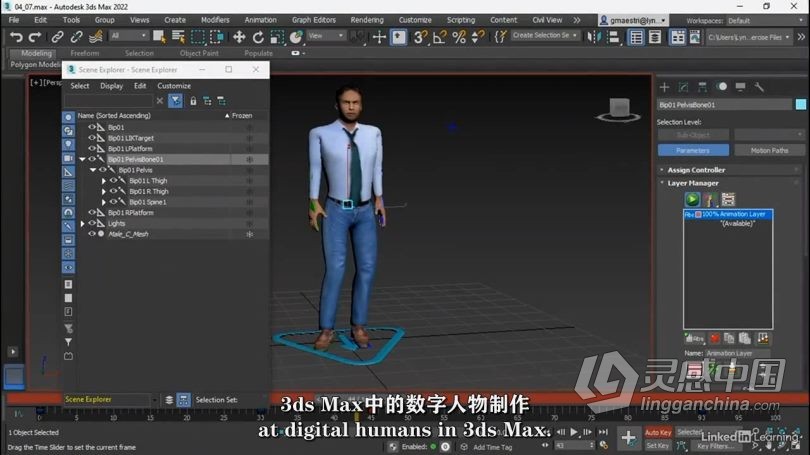Toggle frozen state of Bip01 PelvisBone01
The image size is (810, 455).
click(250, 159)
